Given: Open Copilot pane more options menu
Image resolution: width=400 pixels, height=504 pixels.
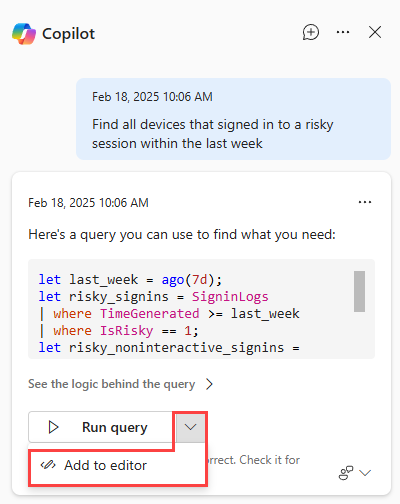Looking at the screenshot, I should tap(343, 32).
